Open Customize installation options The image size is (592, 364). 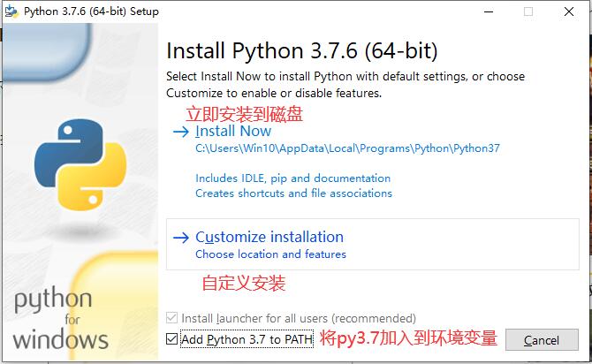click(x=269, y=237)
